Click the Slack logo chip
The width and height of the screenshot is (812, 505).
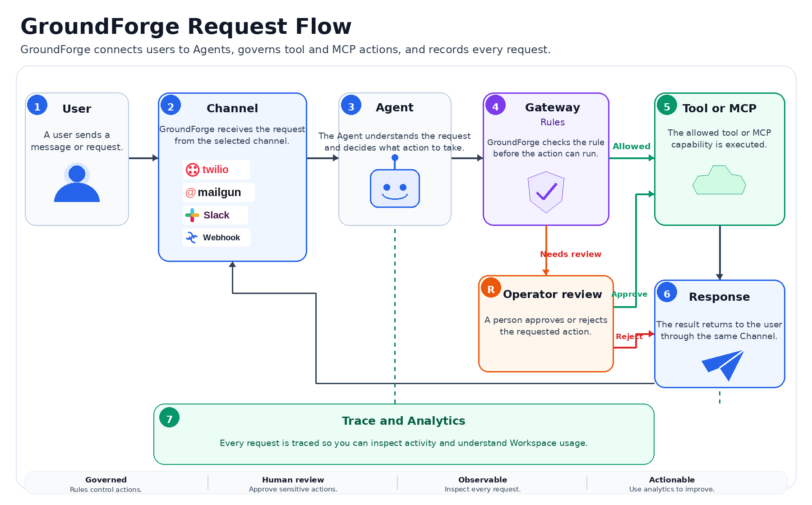point(216,215)
